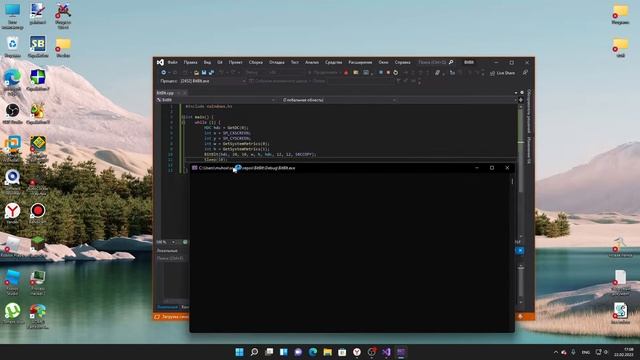Screen dimensions: 640x360
Task: Select the Bandicam red record desktop icon
Action: 38,213
